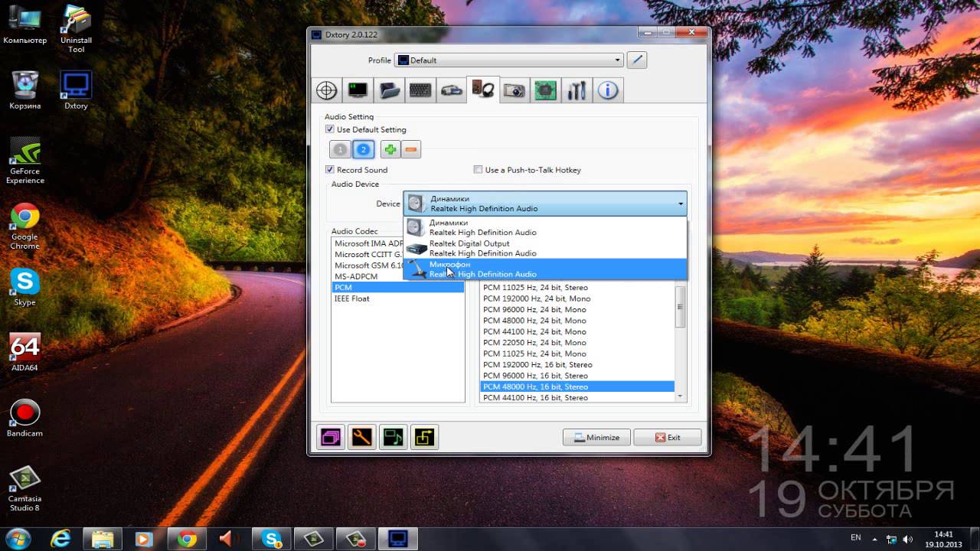The image size is (980, 551).
Task: Choose Микрофон Realtek device from list
Action: pos(545,269)
